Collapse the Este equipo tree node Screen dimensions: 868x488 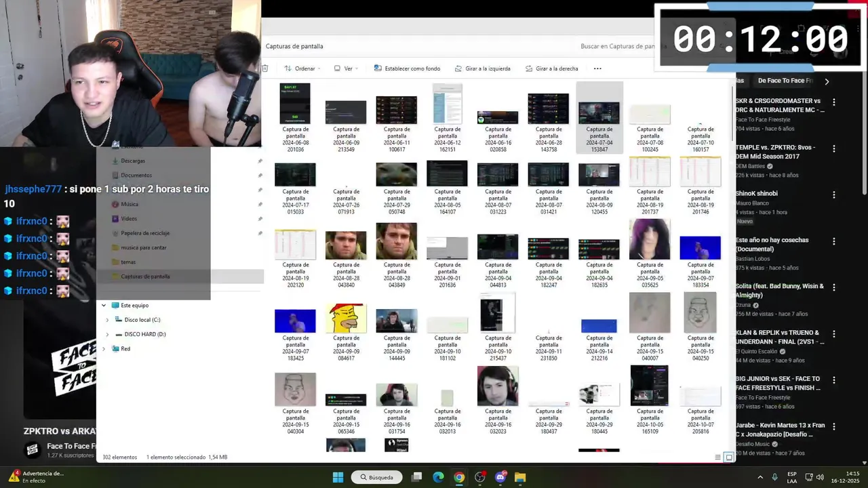pyautogui.click(x=104, y=306)
